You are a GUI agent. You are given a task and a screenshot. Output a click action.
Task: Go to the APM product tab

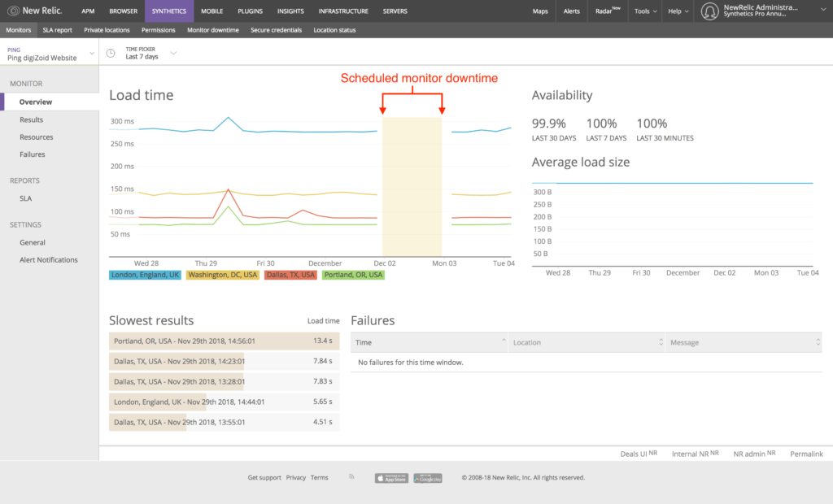(88, 11)
